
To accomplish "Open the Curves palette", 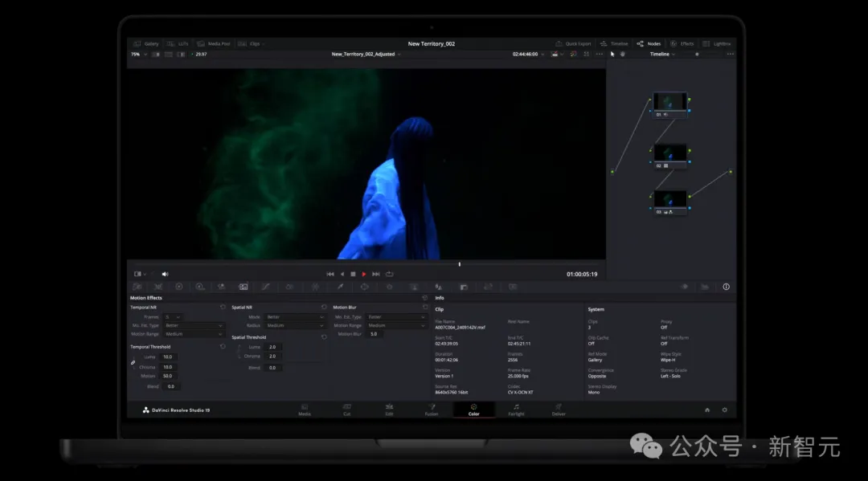I will pos(266,287).
